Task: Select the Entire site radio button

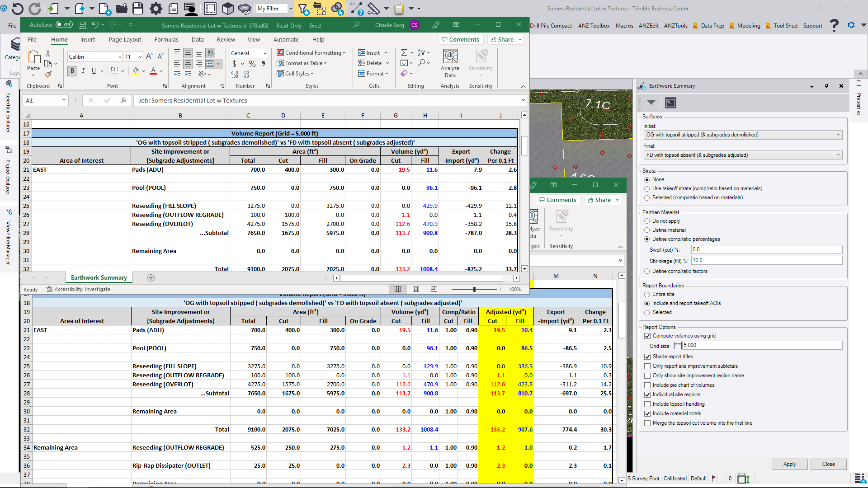Action: point(647,294)
